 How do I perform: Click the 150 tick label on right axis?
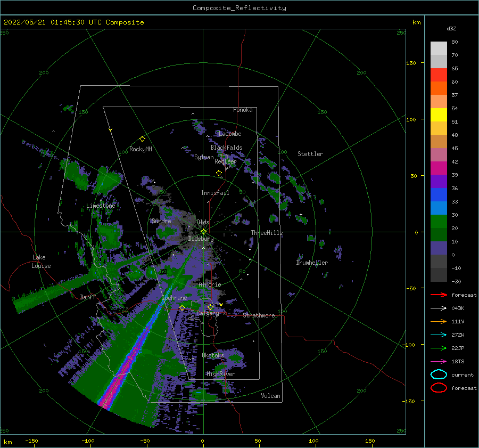(x=411, y=63)
